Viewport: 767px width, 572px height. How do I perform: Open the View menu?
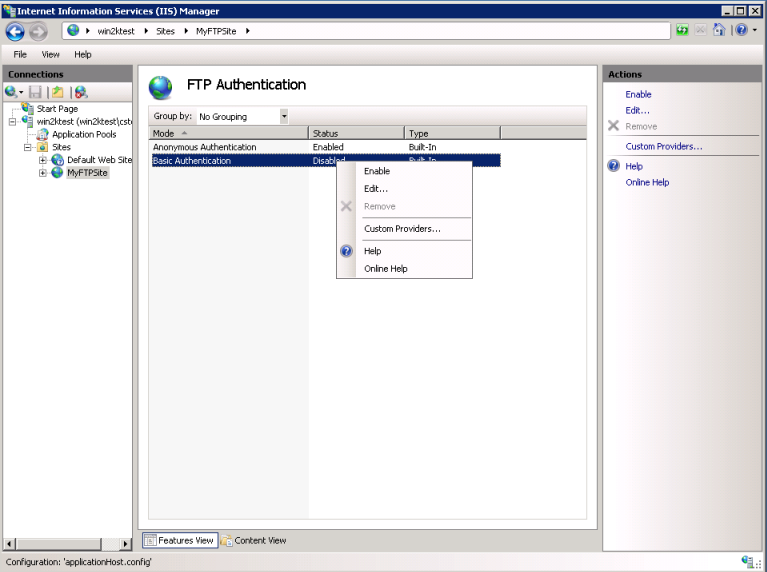point(50,54)
